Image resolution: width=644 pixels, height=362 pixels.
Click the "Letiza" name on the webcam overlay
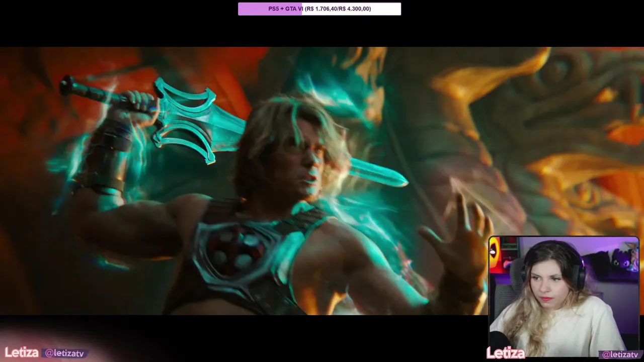click(506, 353)
